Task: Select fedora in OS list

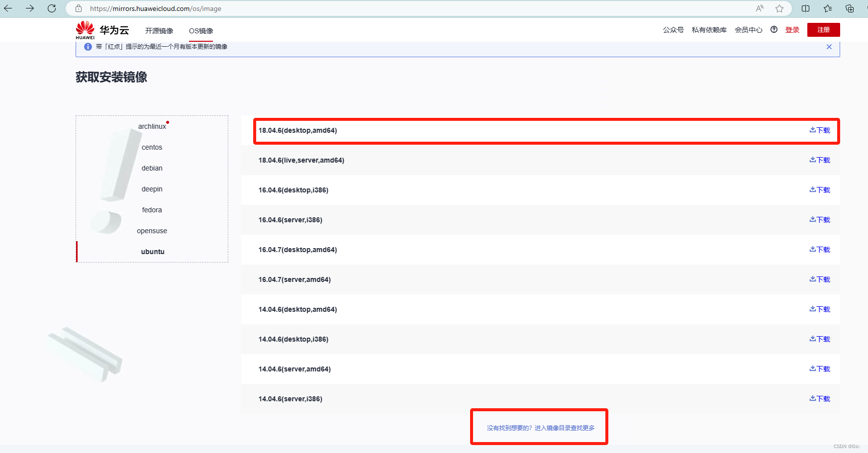Action: pos(152,210)
